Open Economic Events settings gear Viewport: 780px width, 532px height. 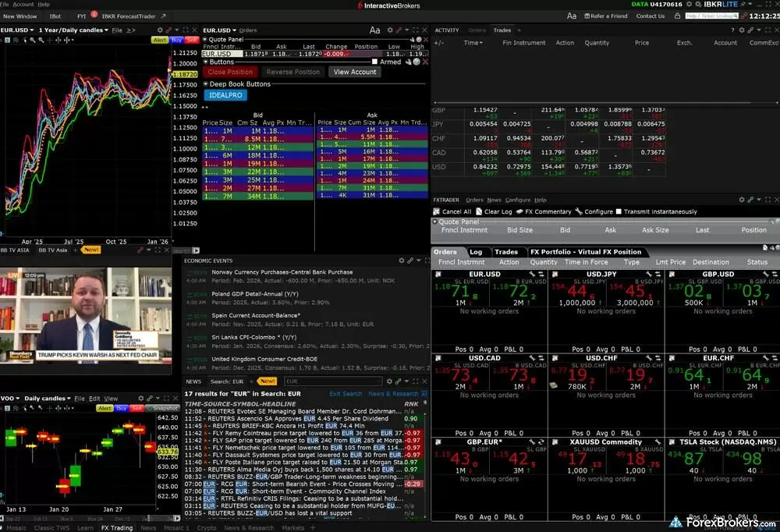[402, 261]
